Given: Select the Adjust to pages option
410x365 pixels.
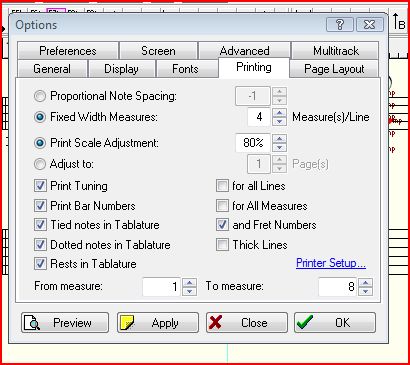Looking at the screenshot, I should click(40, 164).
